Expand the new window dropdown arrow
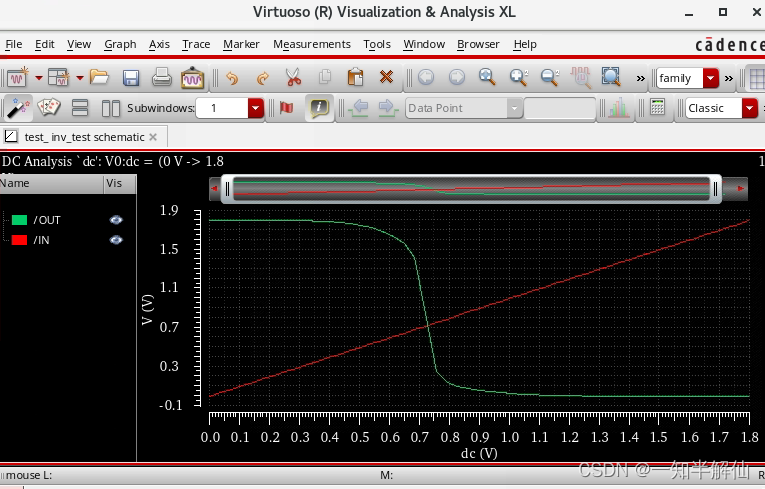The height and width of the screenshot is (489, 765). coord(39,78)
